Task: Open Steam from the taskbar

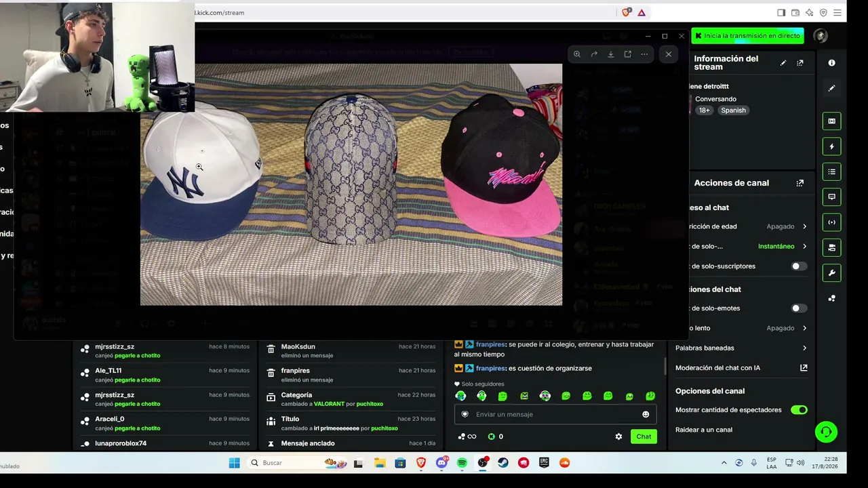Action: 502,463
